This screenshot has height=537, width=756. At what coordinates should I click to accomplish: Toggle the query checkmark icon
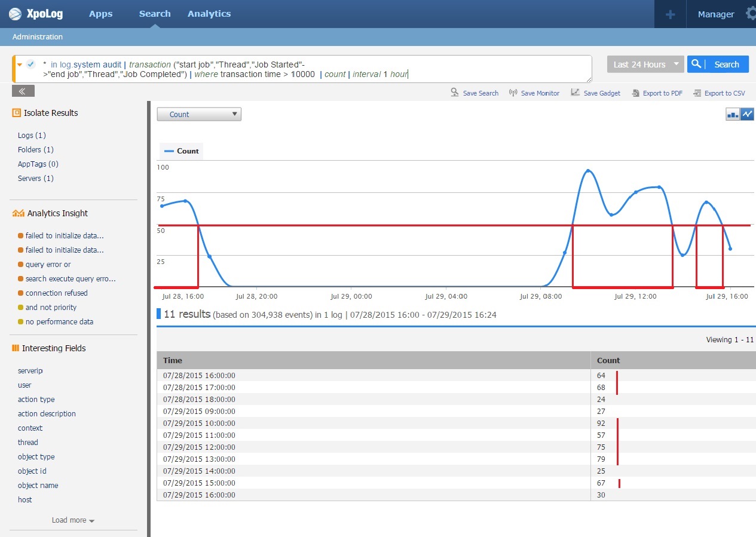coord(30,64)
